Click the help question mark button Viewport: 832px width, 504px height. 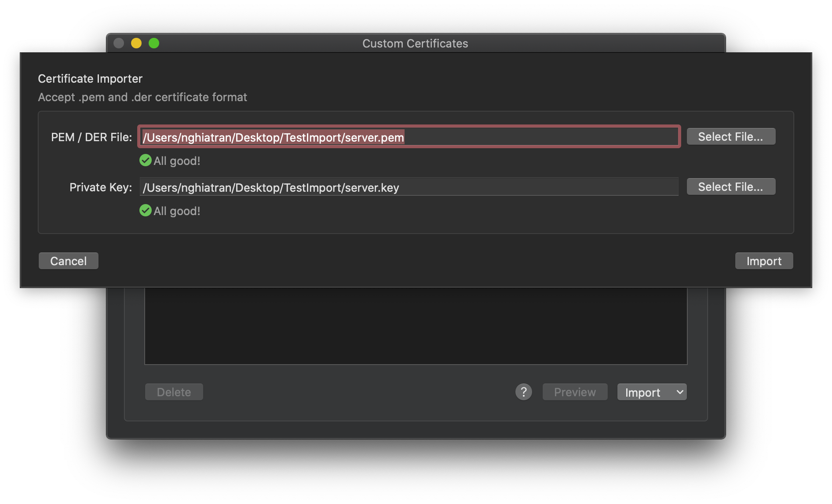(x=523, y=392)
